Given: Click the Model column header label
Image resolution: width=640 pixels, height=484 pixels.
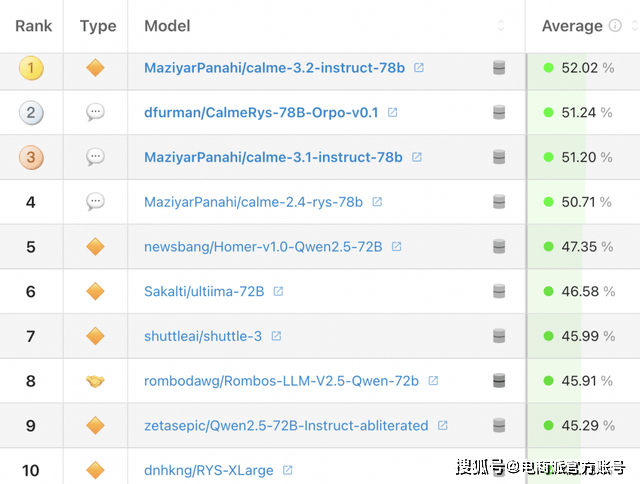Looking at the screenshot, I should (167, 26).
